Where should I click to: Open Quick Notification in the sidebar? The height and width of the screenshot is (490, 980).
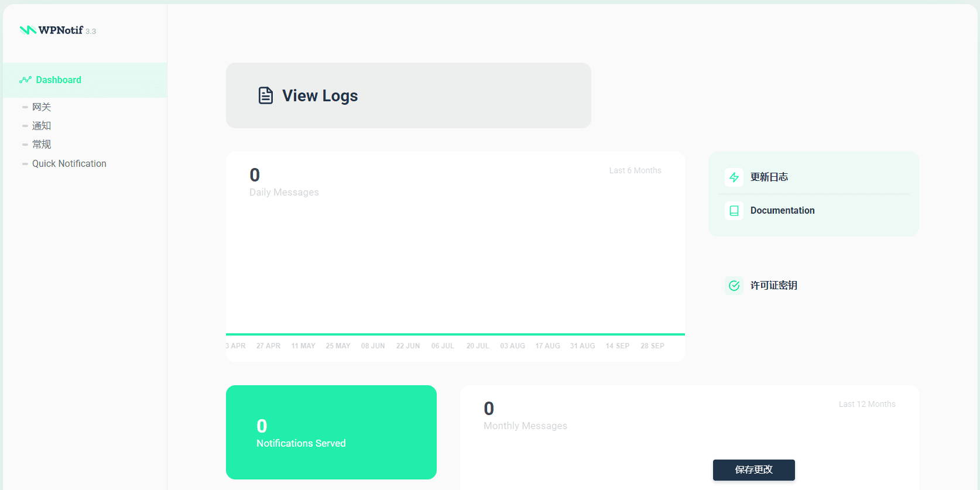tap(69, 164)
